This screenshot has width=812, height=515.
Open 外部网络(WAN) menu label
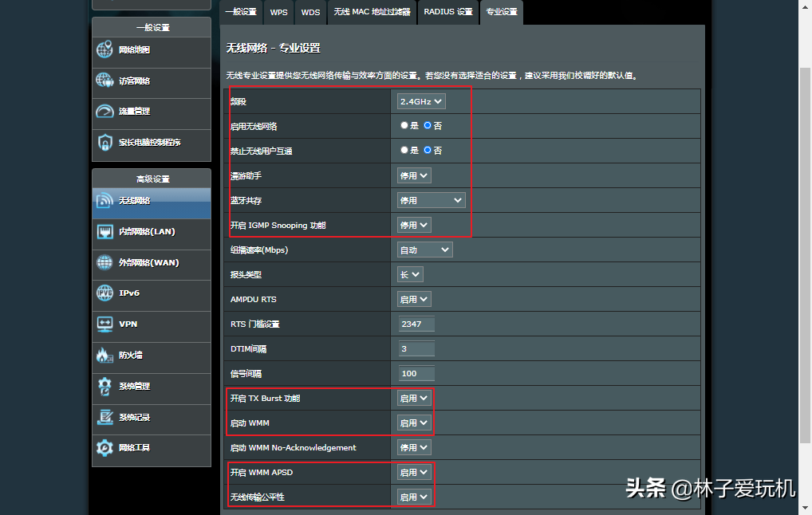point(148,262)
